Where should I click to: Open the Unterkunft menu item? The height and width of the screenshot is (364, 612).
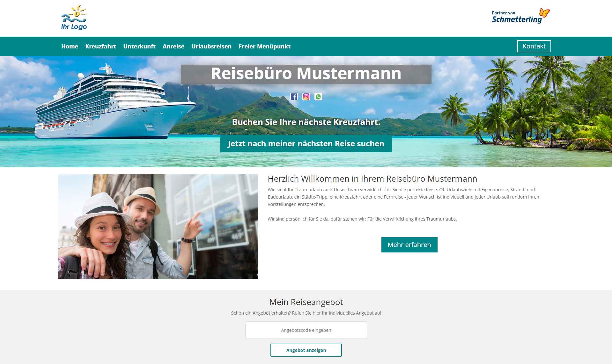coord(139,46)
